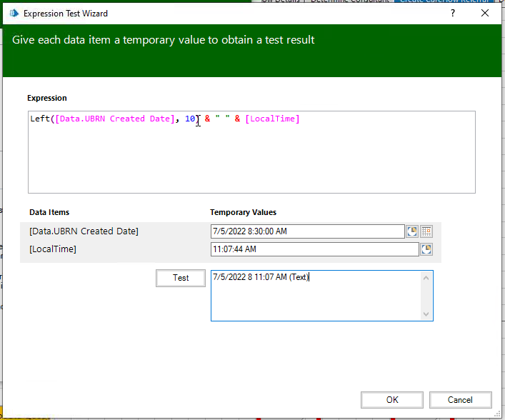Open help with the question mark button

[x=453, y=14]
